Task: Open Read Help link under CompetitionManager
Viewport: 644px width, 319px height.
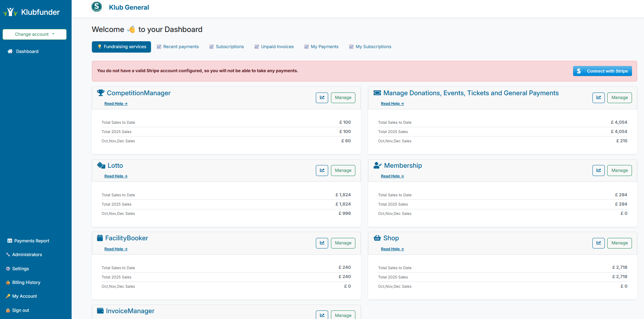Action: [116, 103]
